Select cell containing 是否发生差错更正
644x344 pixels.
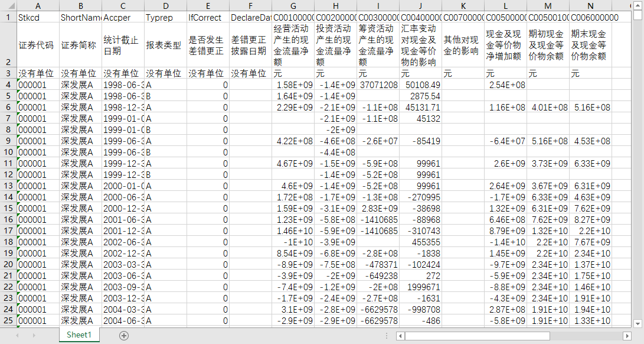click(x=208, y=45)
